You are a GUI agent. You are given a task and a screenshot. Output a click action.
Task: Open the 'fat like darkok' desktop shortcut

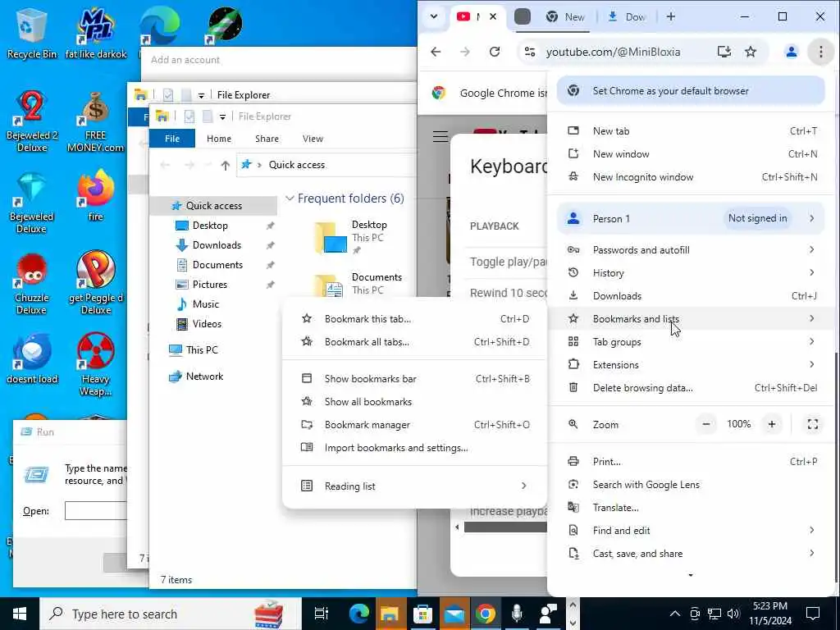[96, 33]
